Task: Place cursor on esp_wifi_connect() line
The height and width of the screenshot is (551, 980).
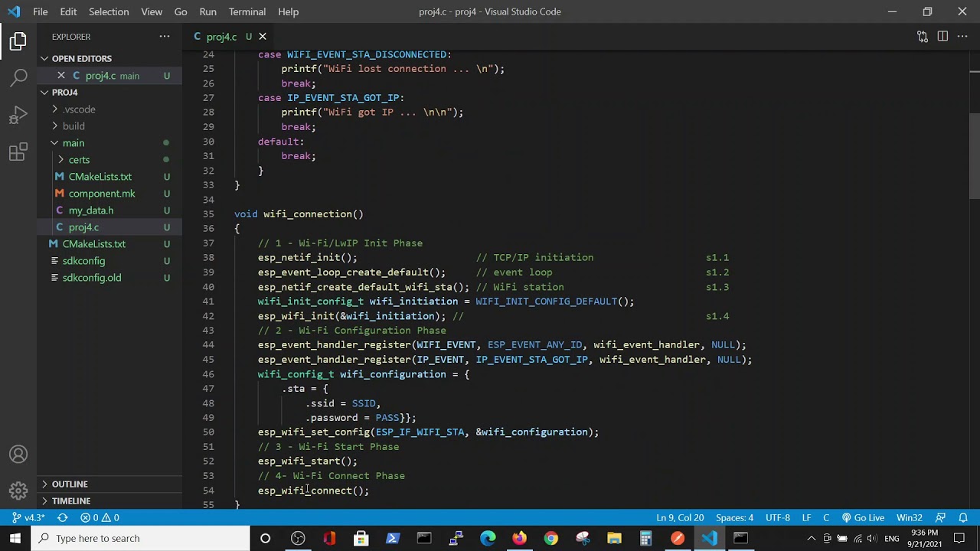Action: pos(313,491)
